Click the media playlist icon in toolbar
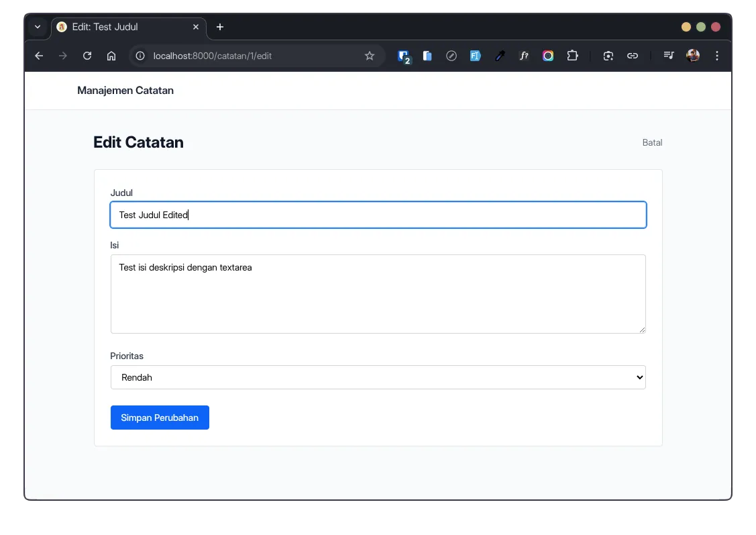 coord(669,56)
